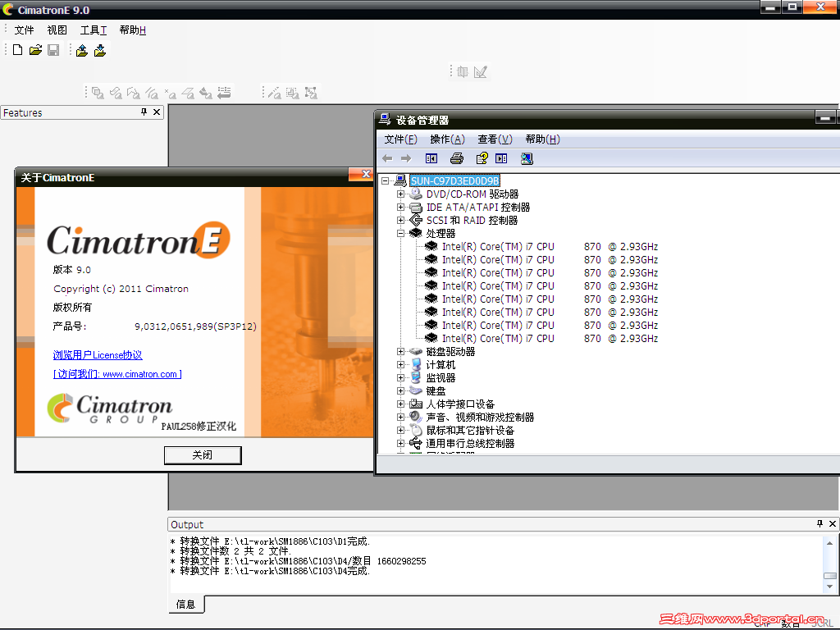Select the first Intel Core i7 CPU entry
Image resolution: width=840 pixels, height=630 pixels.
coord(550,246)
